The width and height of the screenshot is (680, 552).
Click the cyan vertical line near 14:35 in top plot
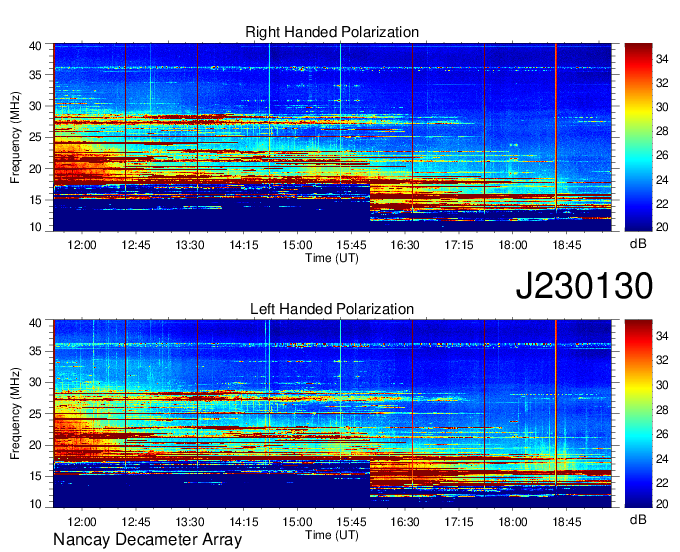(x=269, y=115)
